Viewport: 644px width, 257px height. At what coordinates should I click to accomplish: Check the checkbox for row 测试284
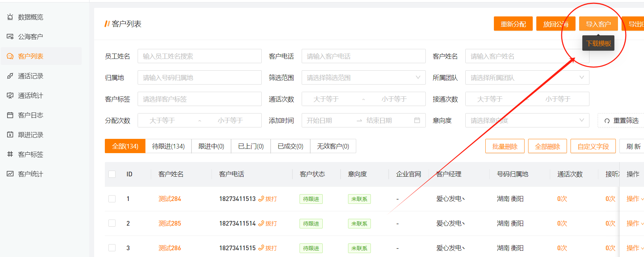tap(112, 199)
